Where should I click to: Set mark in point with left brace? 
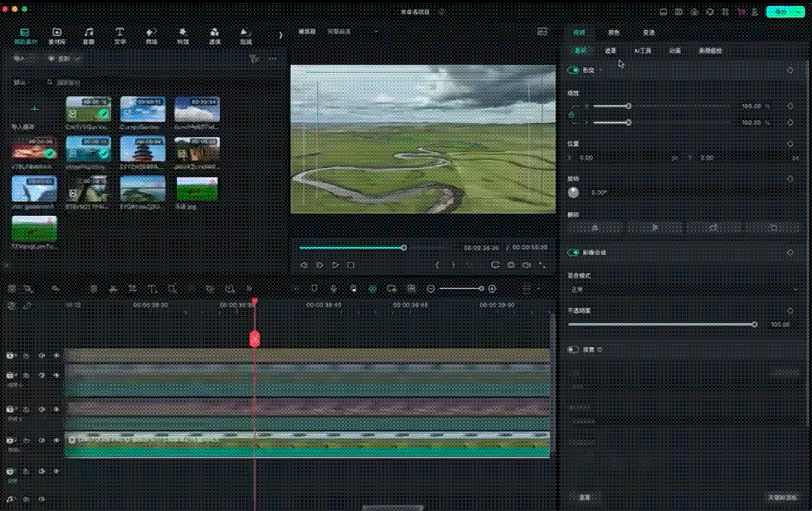[437, 265]
